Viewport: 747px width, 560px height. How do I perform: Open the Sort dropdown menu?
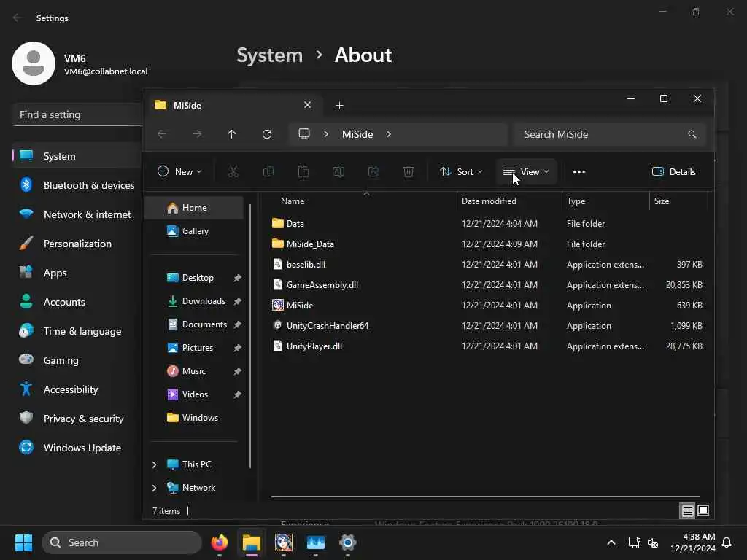click(x=461, y=172)
